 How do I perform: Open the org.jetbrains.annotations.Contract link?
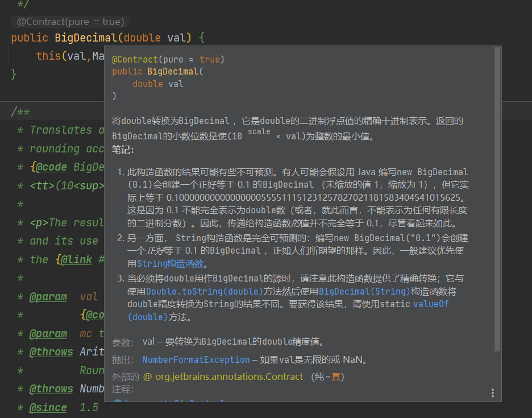point(229,376)
